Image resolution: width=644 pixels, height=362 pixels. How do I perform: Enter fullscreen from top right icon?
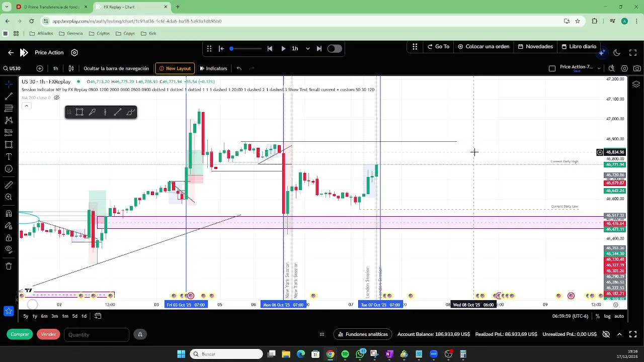[633, 52]
